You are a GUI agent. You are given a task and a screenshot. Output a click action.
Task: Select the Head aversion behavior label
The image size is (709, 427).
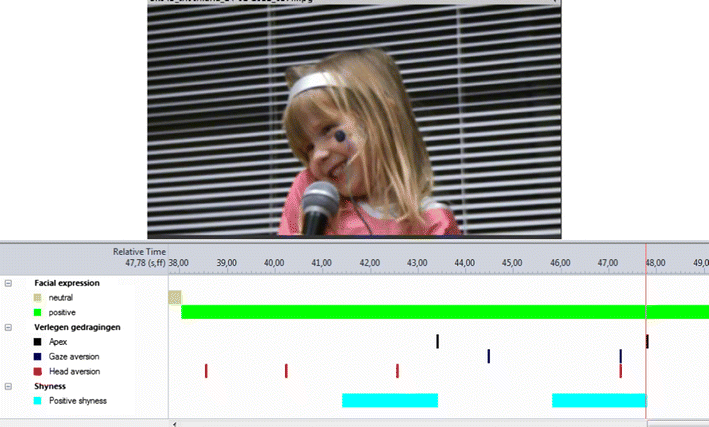(x=75, y=371)
